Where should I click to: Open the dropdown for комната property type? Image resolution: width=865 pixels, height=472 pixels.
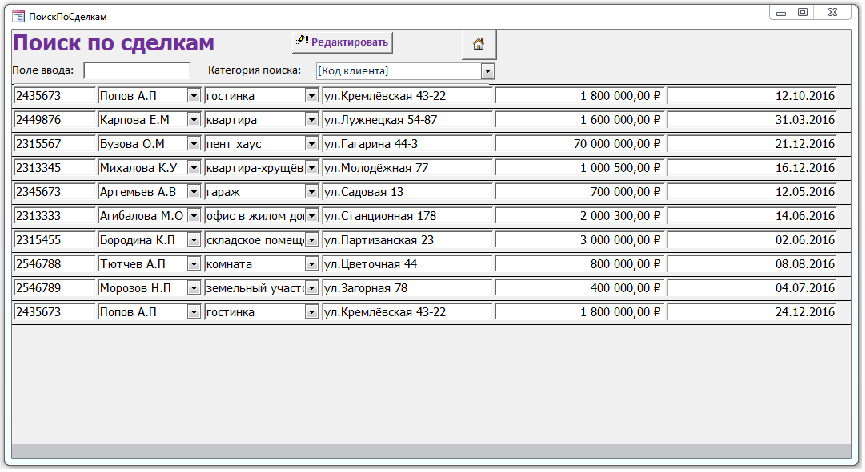(x=311, y=264)
